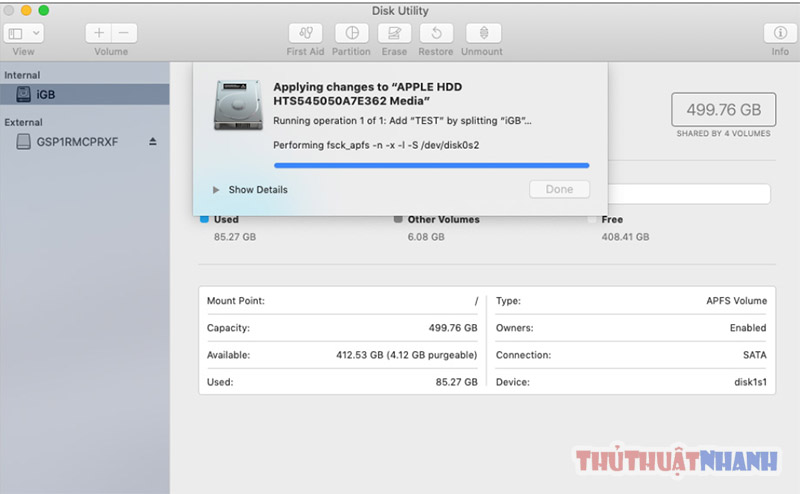Image resolution: width=800 pixels, height=494 pixels.
Task: Unmount the selected volume
Action: pos(483,34)
